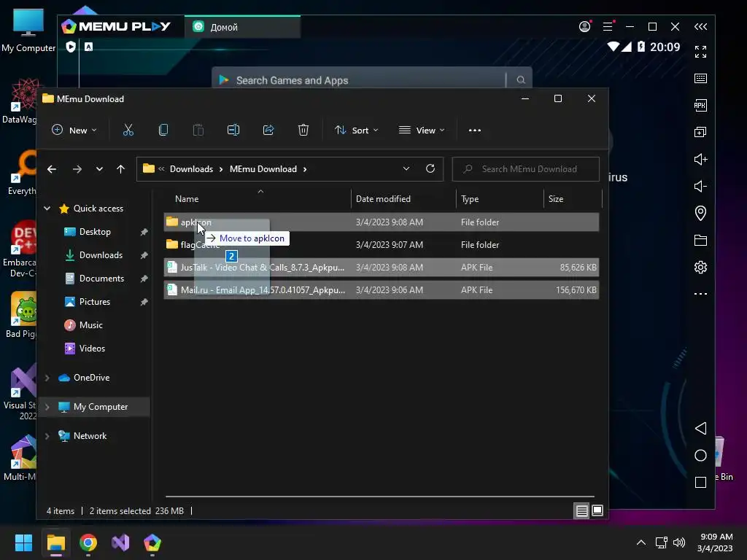This screenshot has height=560, width=747.
Task: Open MEmu shared folder icon in sidebar
Action: (x=700, y=240)
